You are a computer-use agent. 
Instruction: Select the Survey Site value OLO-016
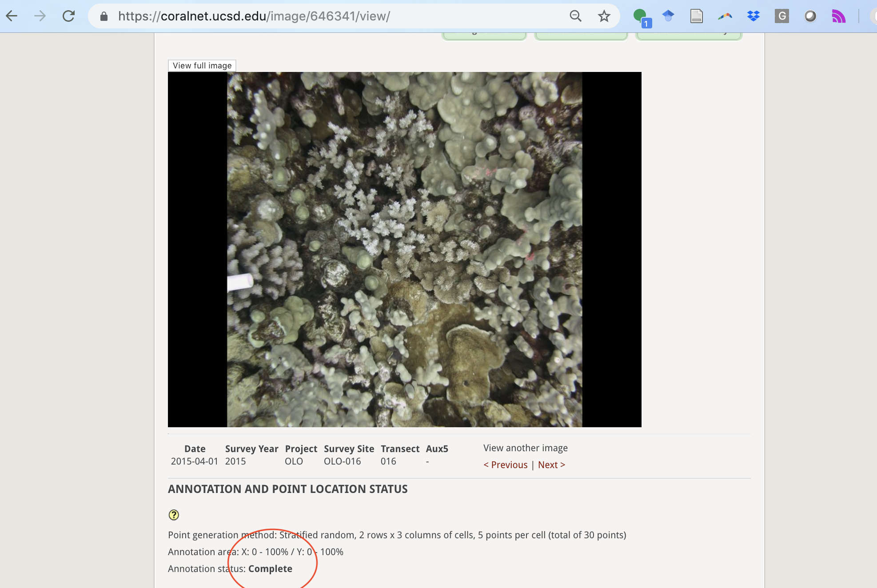tap(342, 461)
